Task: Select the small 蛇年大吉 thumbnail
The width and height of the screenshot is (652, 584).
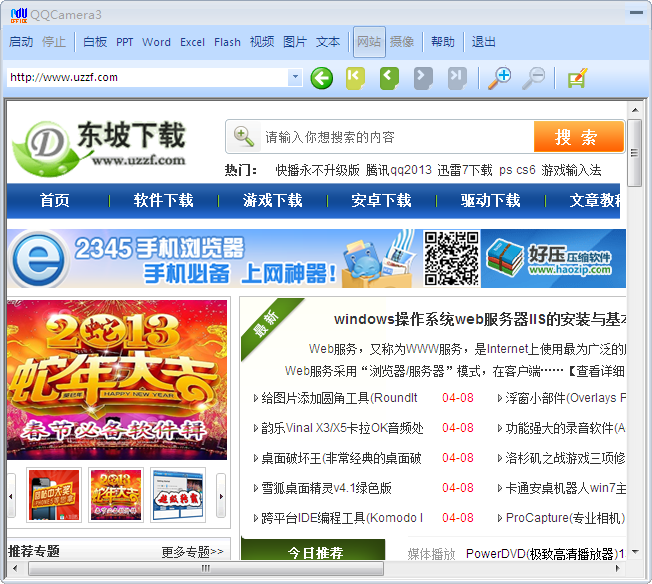Action: tap(116, 495)
